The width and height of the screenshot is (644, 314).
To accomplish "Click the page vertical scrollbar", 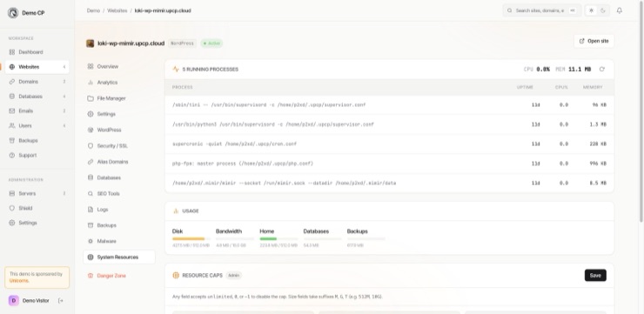I will pyautogui.click(x=641, y=111).
